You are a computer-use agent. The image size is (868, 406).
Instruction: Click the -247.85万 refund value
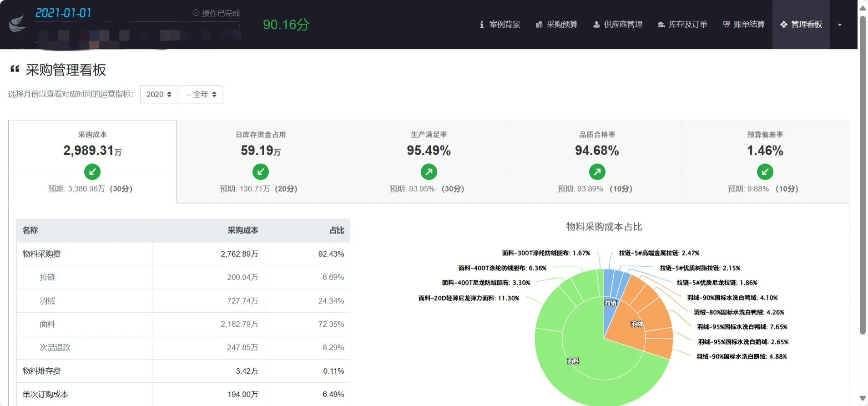241,347
